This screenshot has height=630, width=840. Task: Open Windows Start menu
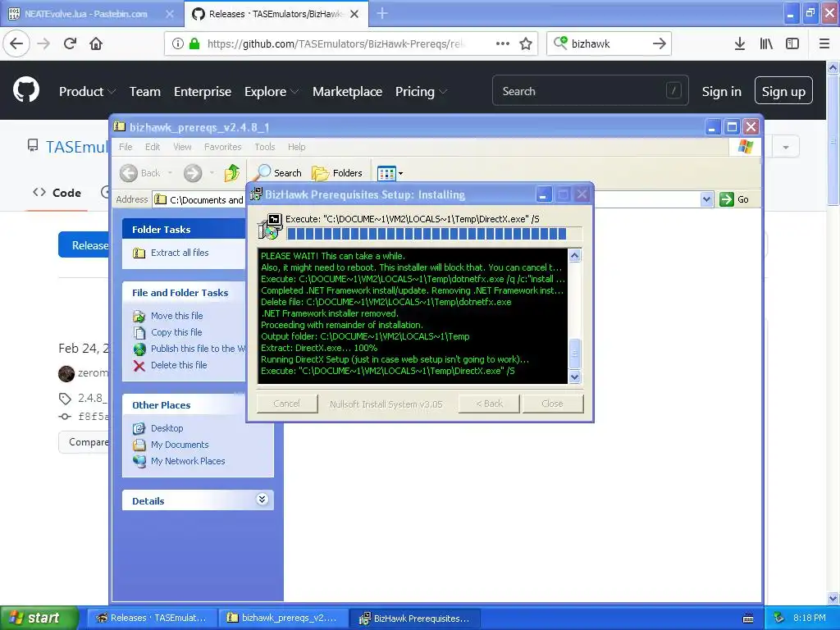pos(39,618)
